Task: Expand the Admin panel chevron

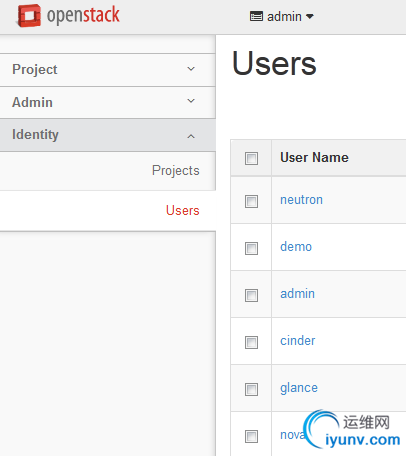Action: [191, 101]
